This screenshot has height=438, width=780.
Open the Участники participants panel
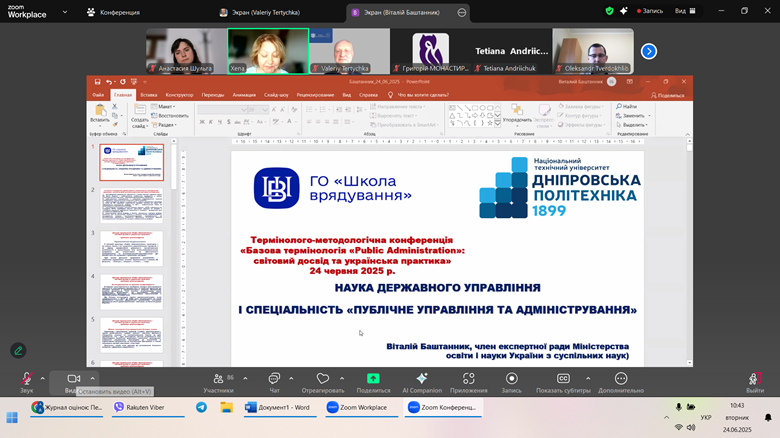pos(219,382)
